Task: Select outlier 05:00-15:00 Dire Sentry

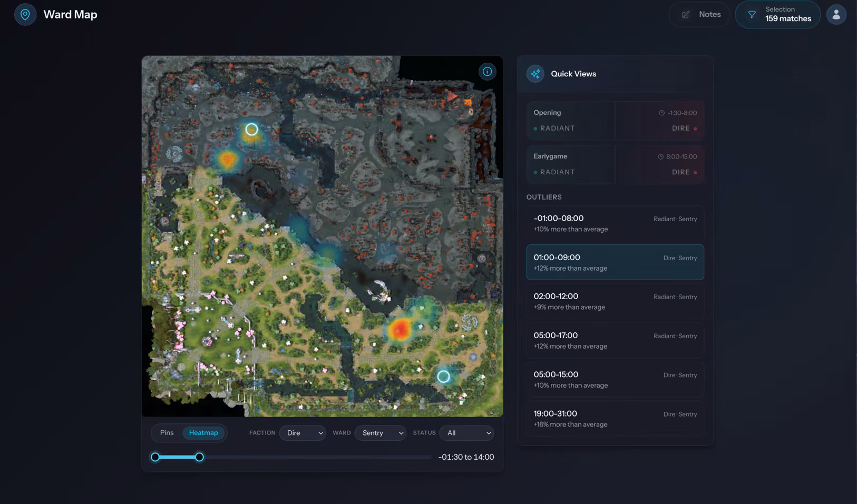Action: click(x=615, y=379)
